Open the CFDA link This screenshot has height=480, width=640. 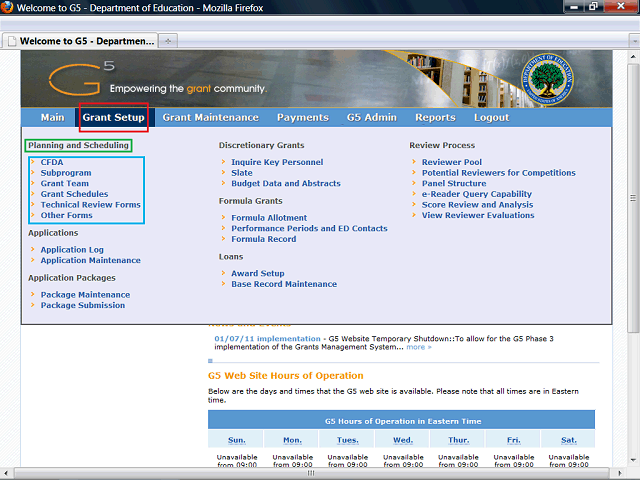(52, 162)
